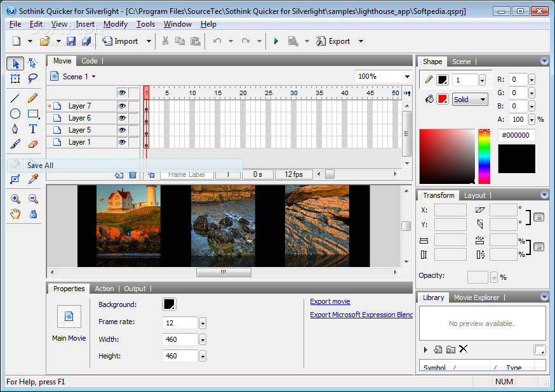The image size is (555, 392).
Task: Toggle visibility of Layer 5
Action: coord(122,130)
